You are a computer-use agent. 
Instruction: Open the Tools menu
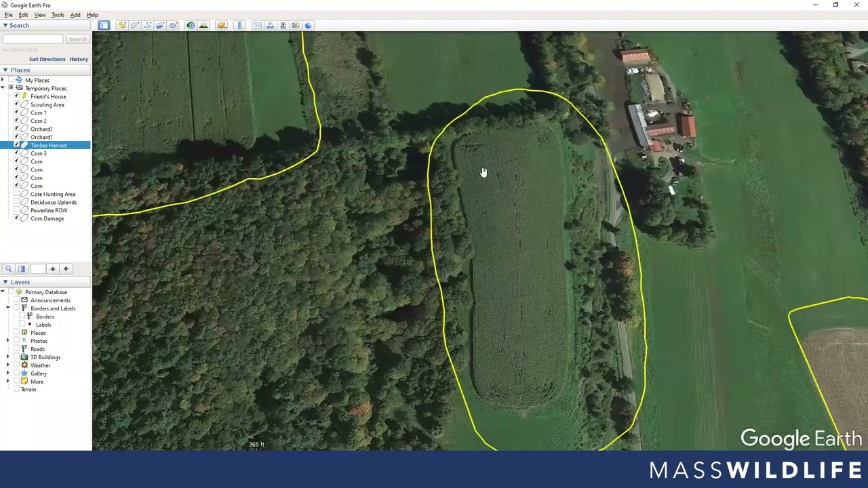click(58, 15)
